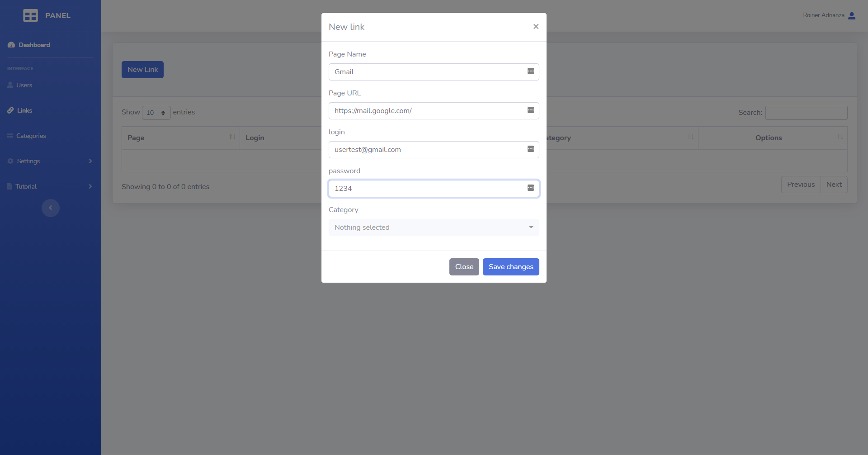Click the gray Close button in dialog
Screen dimensions: 868x455
[x=464, y=267]
